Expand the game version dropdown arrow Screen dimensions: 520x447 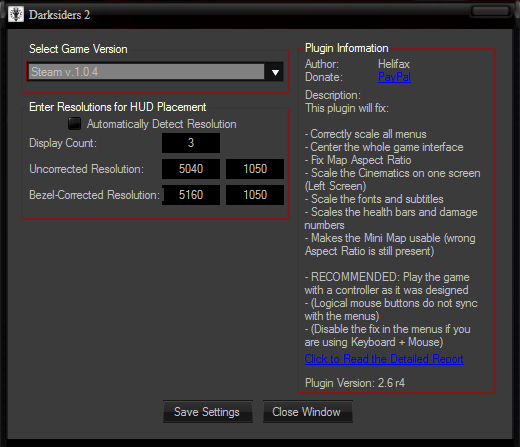point(275,72)
